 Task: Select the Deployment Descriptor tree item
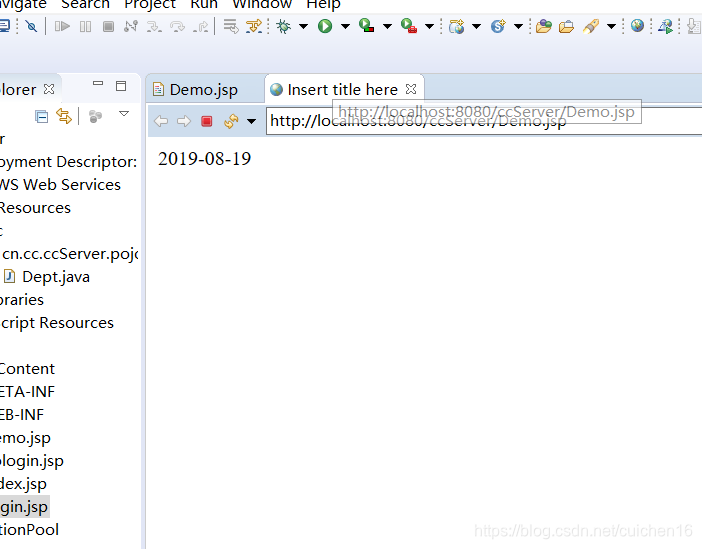[x=68, y=162]
